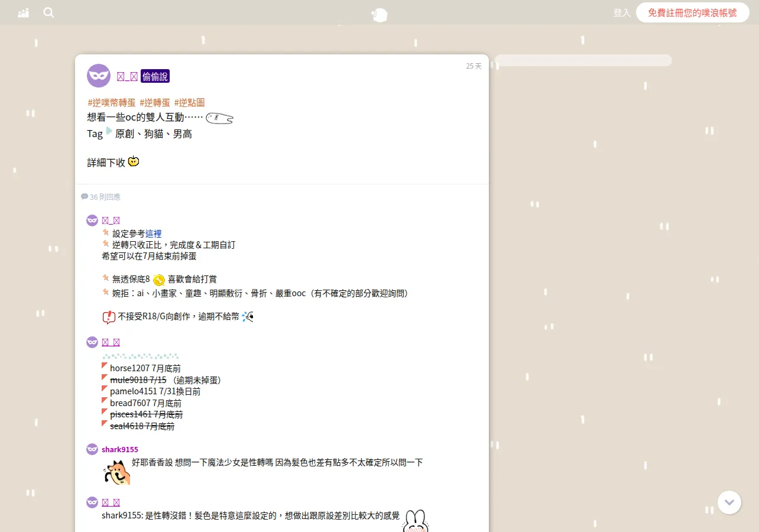Screen dimensions: 759x532
Task: Open the #逆點圖 hashtag
Action: pyautogui.click(x=189, y=102)
